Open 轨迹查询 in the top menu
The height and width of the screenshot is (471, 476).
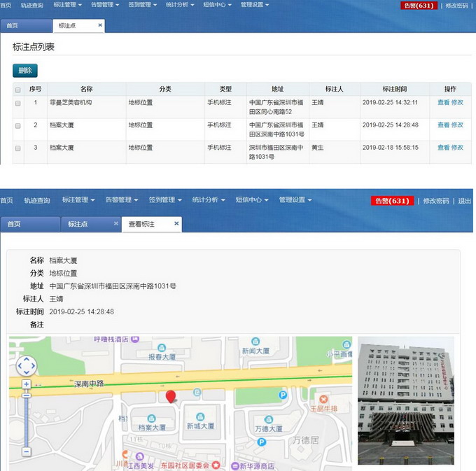(31, 5)
